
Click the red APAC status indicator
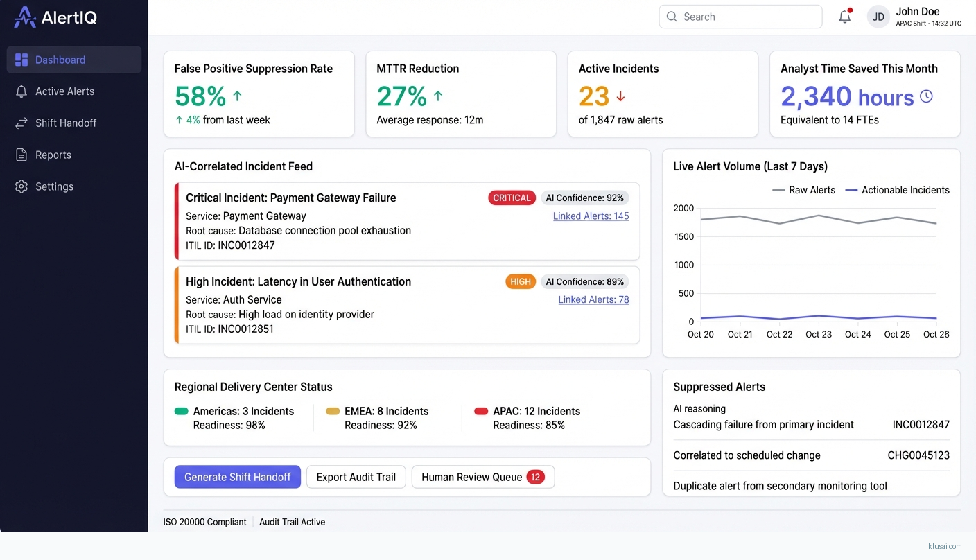[481, 412]
